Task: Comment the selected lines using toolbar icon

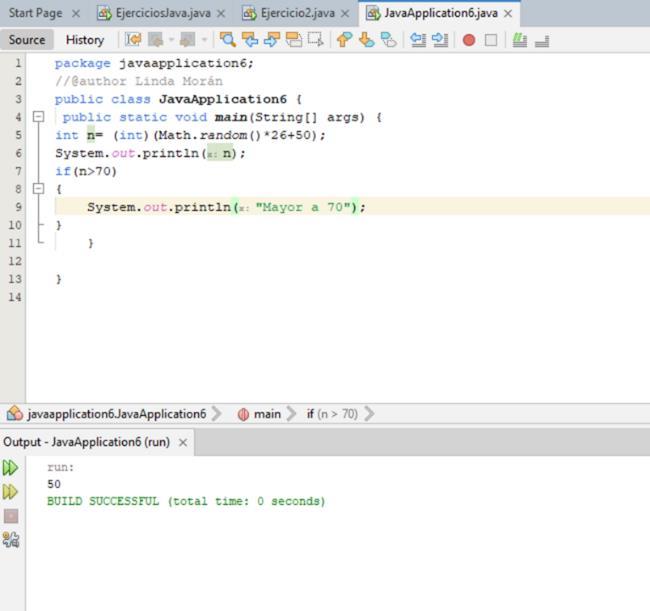Action: (518, 40)
